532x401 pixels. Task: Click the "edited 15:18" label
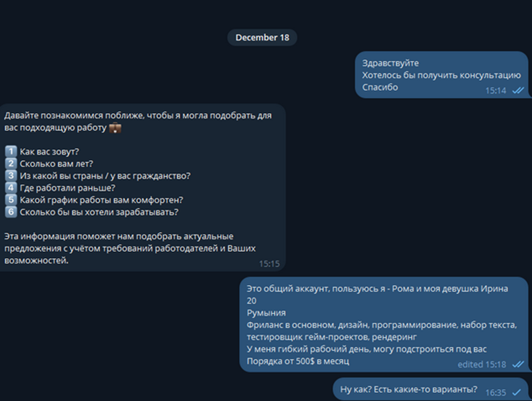[482, 364]
